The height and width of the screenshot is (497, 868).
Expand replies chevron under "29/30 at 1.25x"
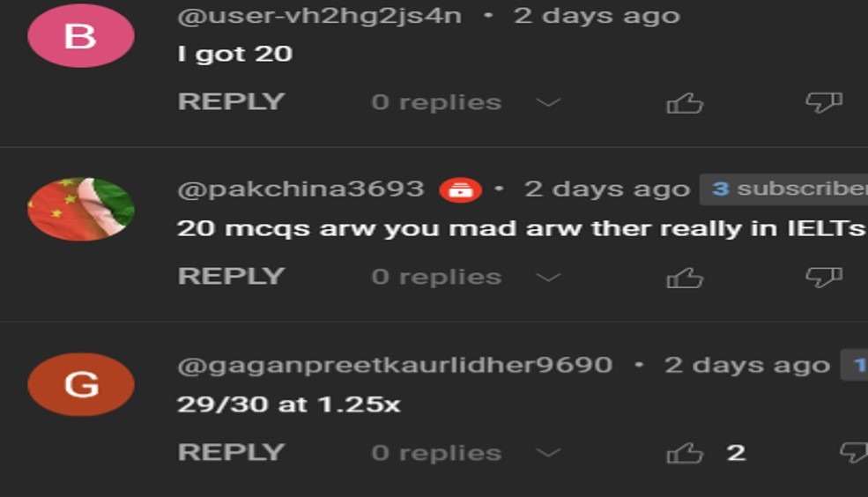549,453
